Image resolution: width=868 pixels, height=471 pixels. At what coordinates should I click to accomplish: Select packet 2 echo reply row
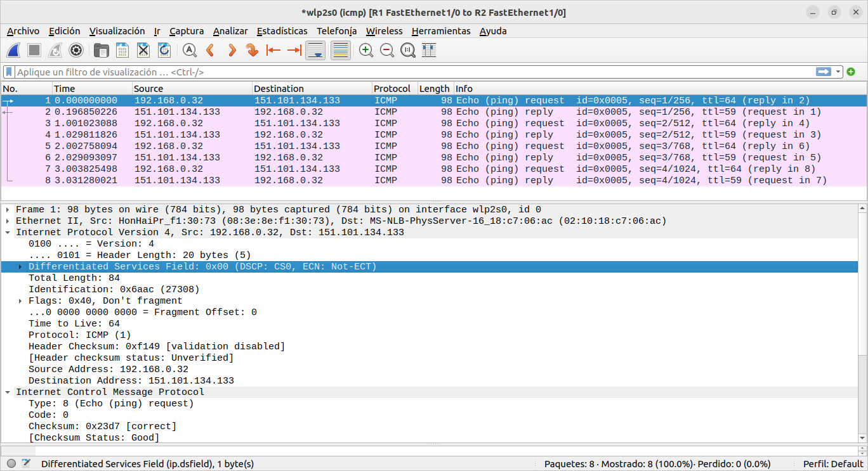tap(434, 112)
